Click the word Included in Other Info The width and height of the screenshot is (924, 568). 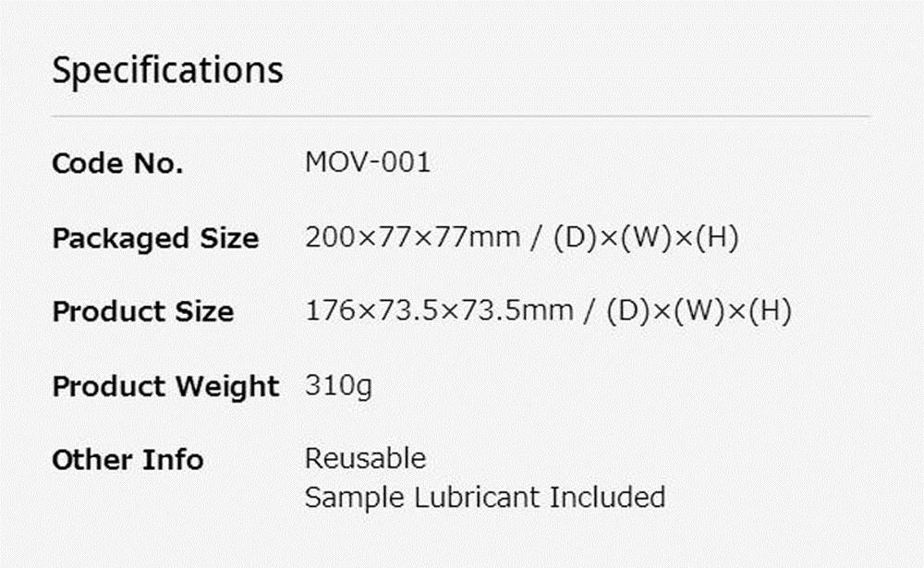click(607, 497)
